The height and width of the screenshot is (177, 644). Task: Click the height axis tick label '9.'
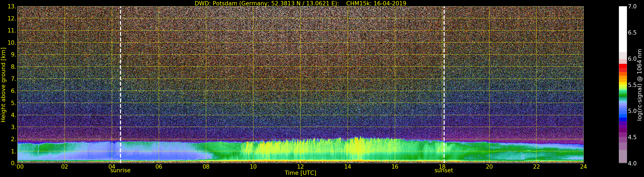tap(13, 55)
